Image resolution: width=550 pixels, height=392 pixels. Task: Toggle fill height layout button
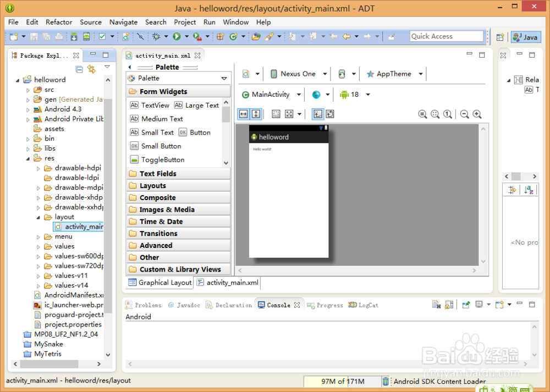256,114
